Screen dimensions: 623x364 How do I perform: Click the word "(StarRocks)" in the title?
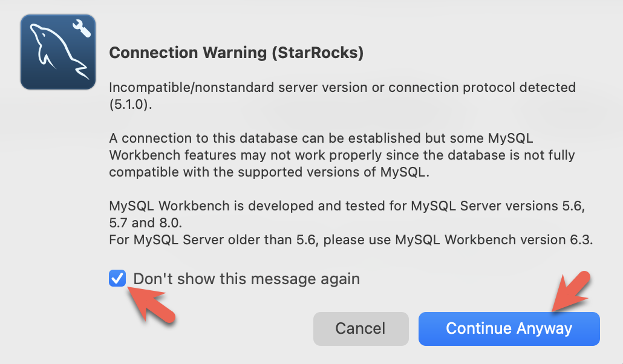click(318, 53)
